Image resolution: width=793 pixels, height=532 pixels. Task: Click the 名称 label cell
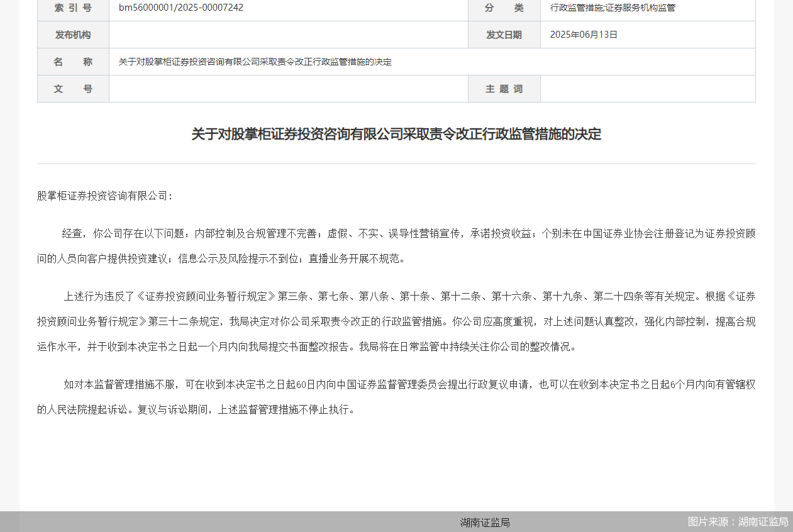[x=72, y=61]
